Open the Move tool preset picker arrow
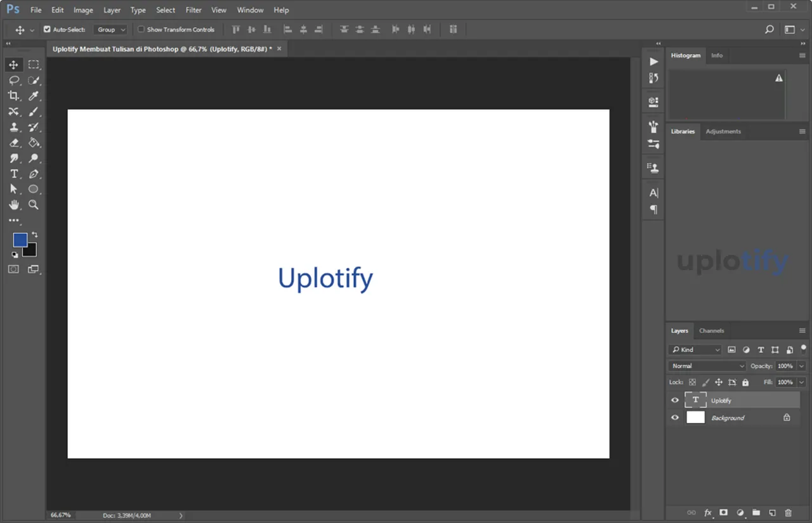Screen dimensions: 812x523 pos(32,30)
